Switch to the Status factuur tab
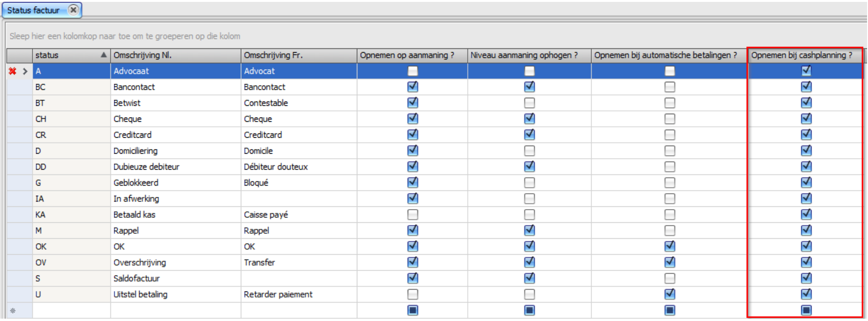868x321 pixels. [x=34, y=10]
